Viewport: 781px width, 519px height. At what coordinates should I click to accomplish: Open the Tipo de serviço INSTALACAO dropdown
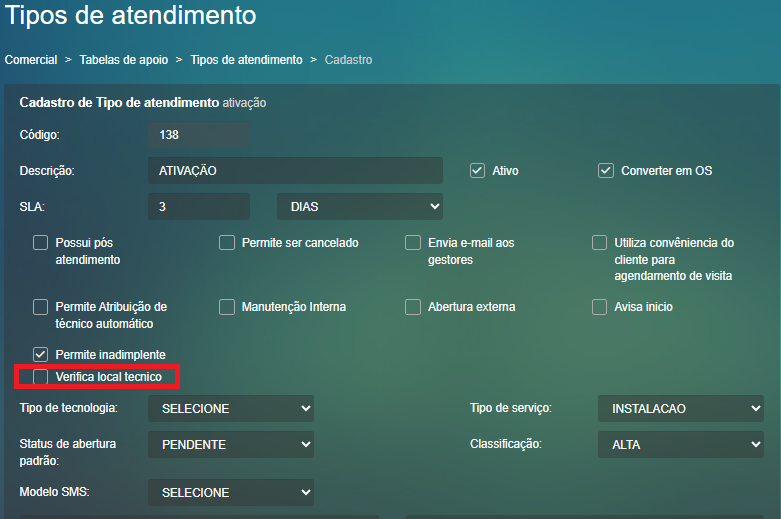(x=681, y=408)
